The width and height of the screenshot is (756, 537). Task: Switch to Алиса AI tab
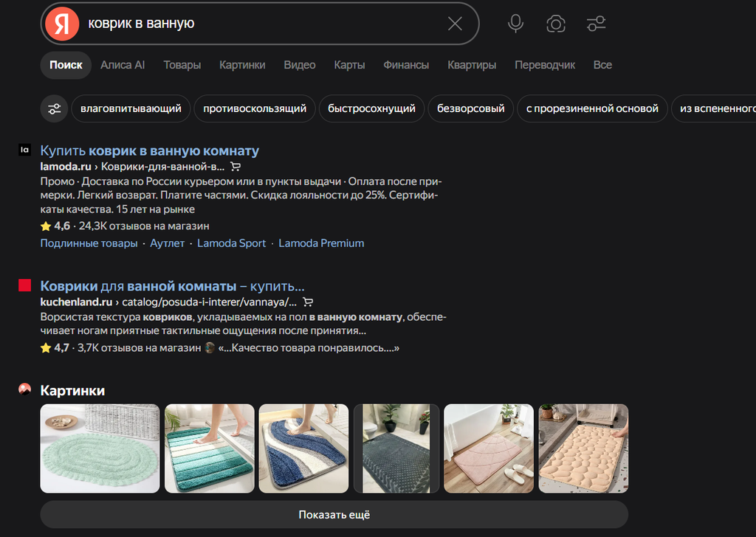(x=123, y=65)
